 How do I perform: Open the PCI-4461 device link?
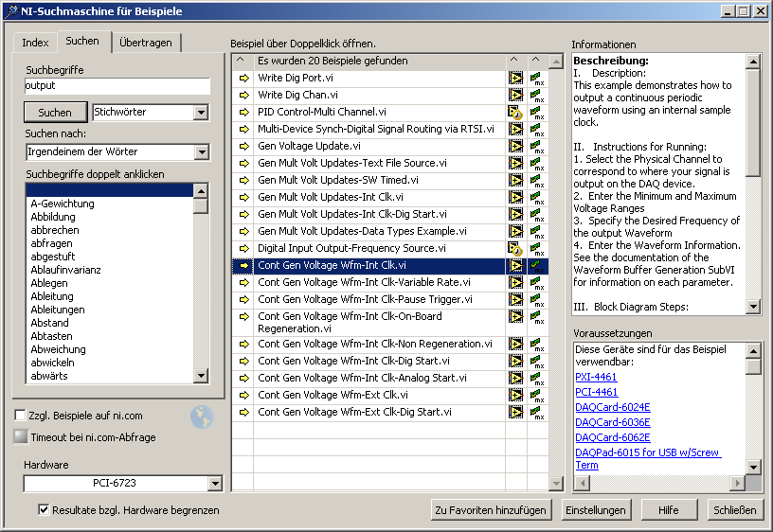(x=597, y=392)
